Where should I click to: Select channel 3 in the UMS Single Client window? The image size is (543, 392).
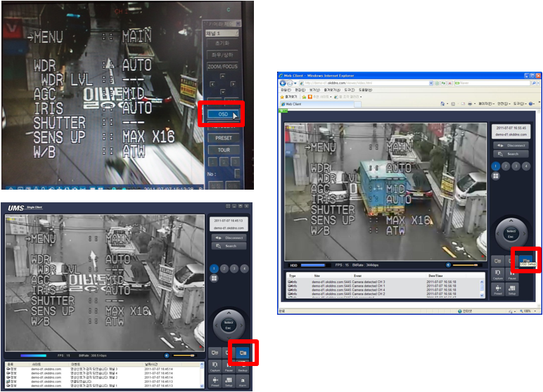tap(234, 268)
